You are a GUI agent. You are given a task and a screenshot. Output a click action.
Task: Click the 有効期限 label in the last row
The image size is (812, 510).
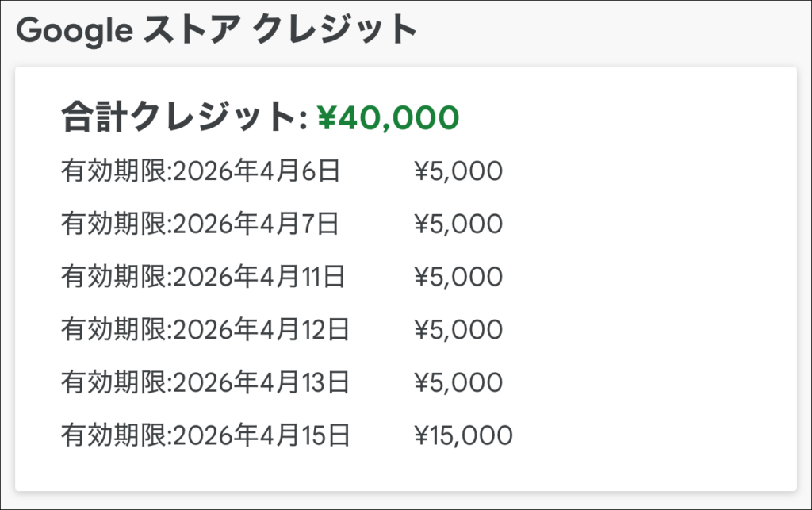coord(114,435)
